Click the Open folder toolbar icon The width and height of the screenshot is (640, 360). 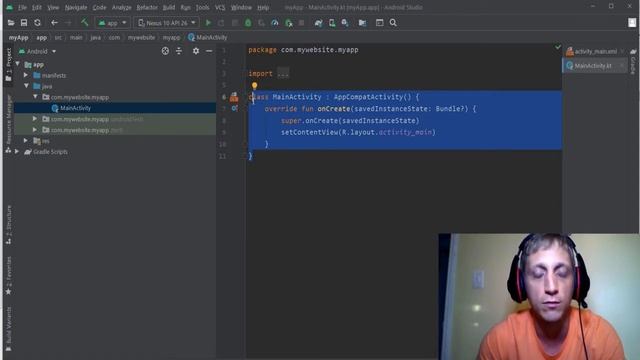pos(11,23)
